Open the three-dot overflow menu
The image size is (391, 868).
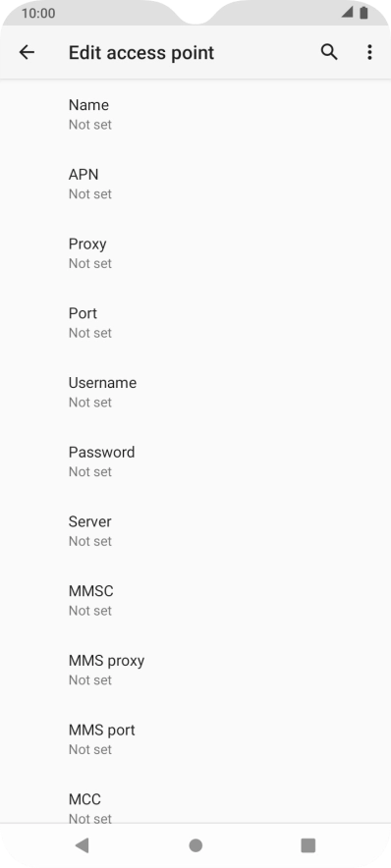coord(369,53)
